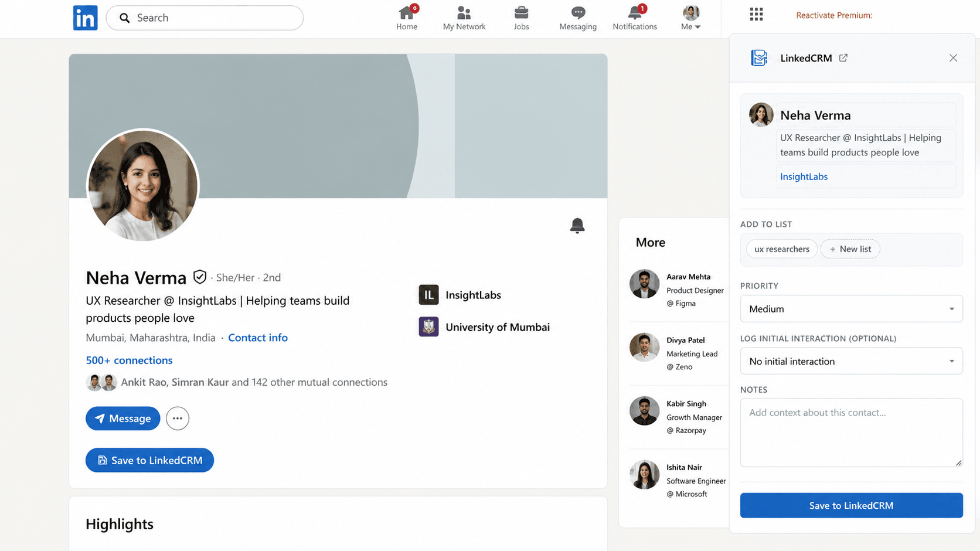View Notifications with the bell icon
The width and height of the screenshot is (980, 551).
[635, 18]
